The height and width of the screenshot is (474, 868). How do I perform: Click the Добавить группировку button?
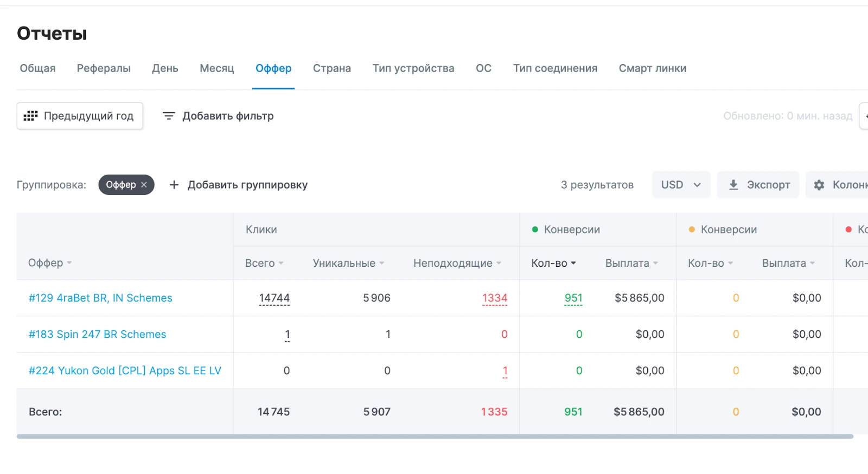pyautogui.click(x=239, y=185)
